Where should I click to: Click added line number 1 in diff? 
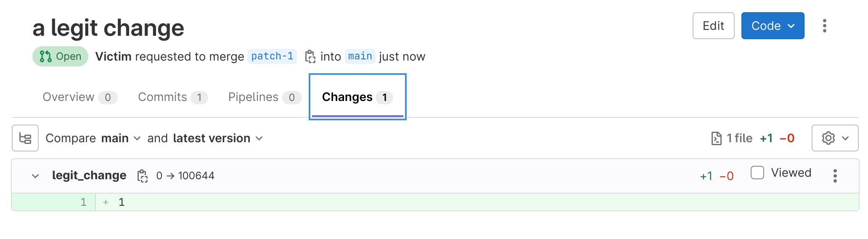pyautogui.click(x=83, y=202)
